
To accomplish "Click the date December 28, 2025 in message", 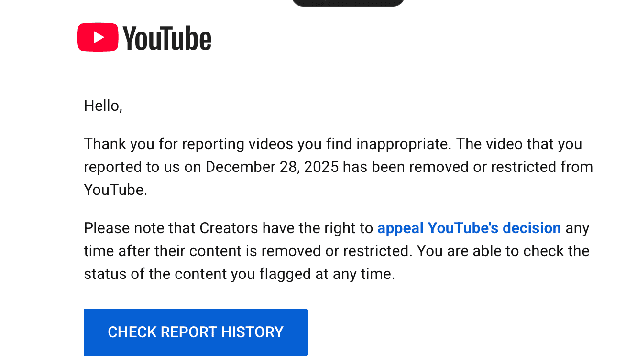I will pyautogui.click(x=272, y=167).
